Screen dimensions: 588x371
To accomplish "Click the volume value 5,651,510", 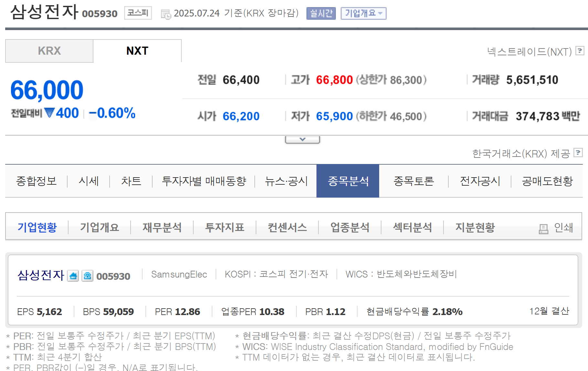I will [x=532, y=80].
